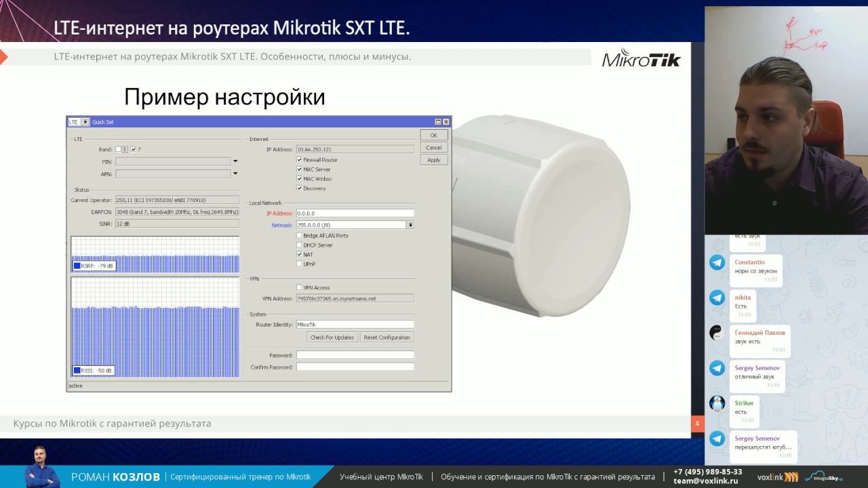Click the EARFCN value field
Image resolution: width=868 pixels, height=488 pixels.
[177, 212]
